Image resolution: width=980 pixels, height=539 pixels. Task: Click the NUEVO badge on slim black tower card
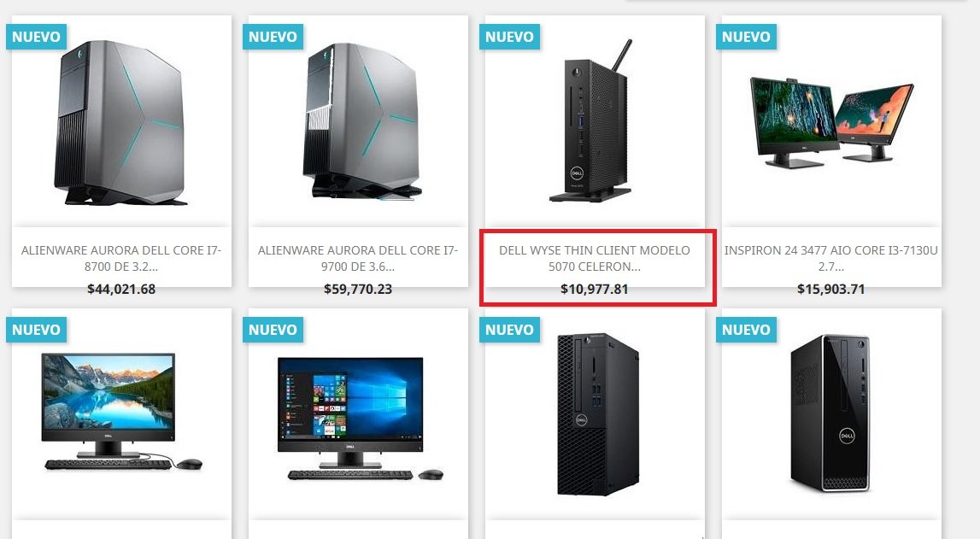pyautogui.click(x=746, y=330)
